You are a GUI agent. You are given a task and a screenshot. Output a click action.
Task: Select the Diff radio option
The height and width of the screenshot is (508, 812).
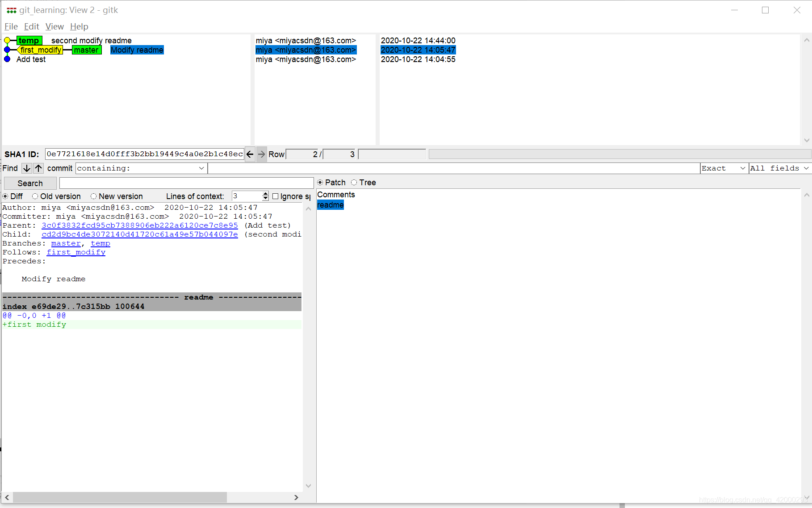tap(5, 196)
